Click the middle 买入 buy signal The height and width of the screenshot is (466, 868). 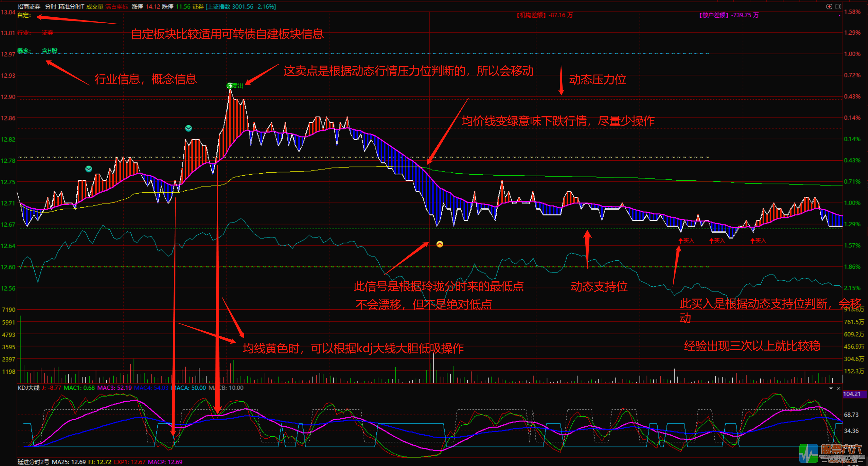(717, 240)
